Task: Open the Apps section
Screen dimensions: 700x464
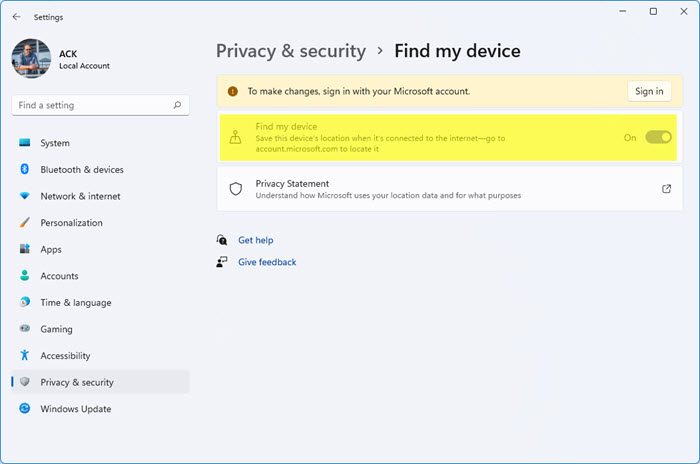Action: pyautogui.click(x=100, y=249)
